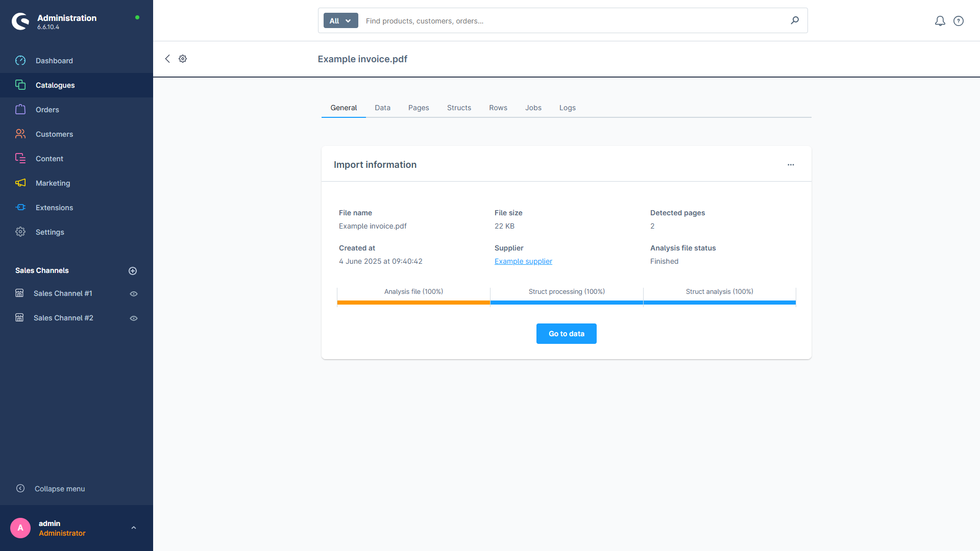Open the Import information three-dot menu
This screenshot has width=980, height=551.
[x=791, y=165]
